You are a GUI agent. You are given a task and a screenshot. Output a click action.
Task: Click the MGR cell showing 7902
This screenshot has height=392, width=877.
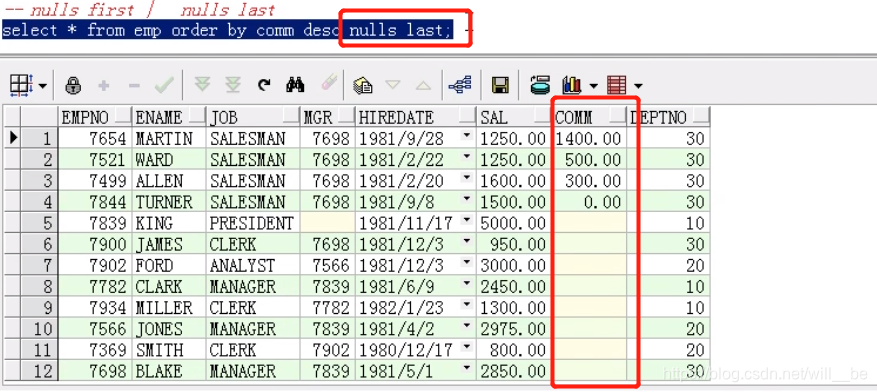click(328, 350)
